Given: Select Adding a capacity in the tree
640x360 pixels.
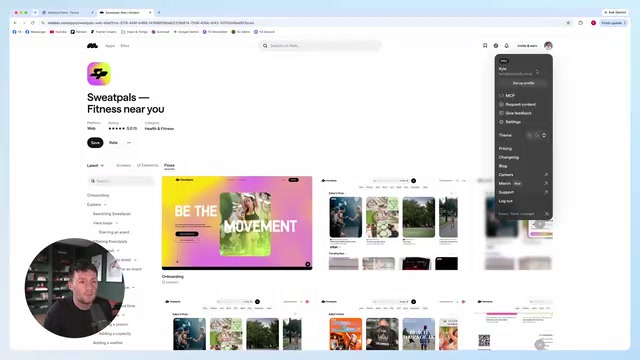Looking at the screenshot, I should [x=115, y=333].
